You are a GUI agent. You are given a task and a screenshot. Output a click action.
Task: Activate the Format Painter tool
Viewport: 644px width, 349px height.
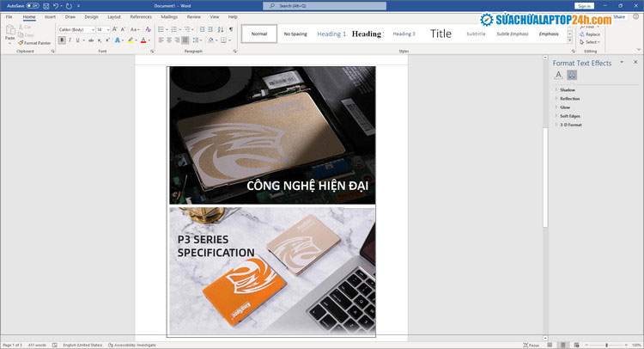(x=34, y=43)
